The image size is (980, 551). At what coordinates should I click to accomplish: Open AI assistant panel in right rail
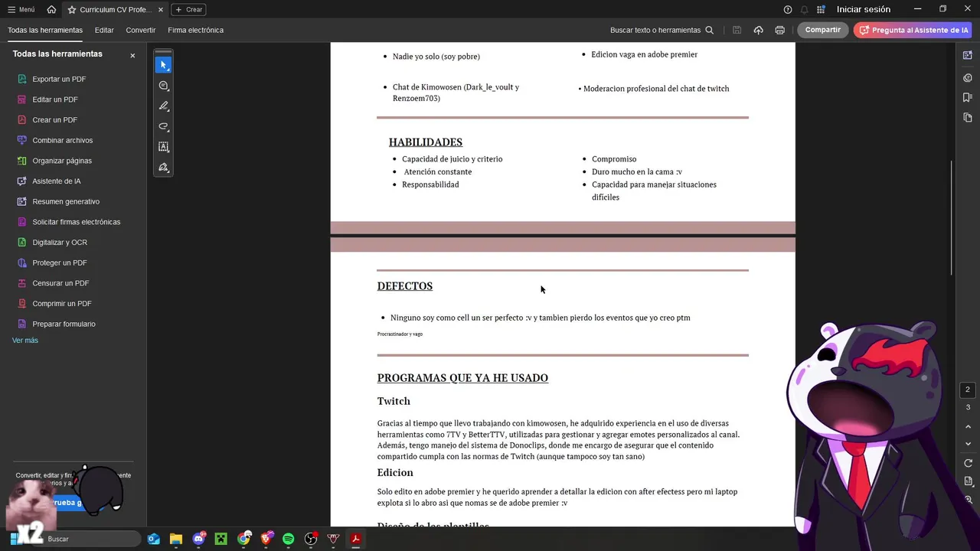click(x=968, y=56)
